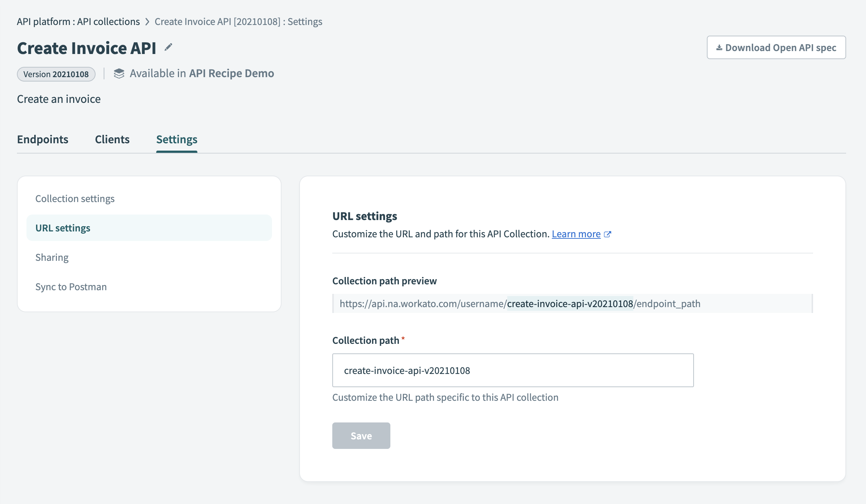Click inside the Collection path input field
Screen dimensions: 866x504
click(x=513, y=370)
